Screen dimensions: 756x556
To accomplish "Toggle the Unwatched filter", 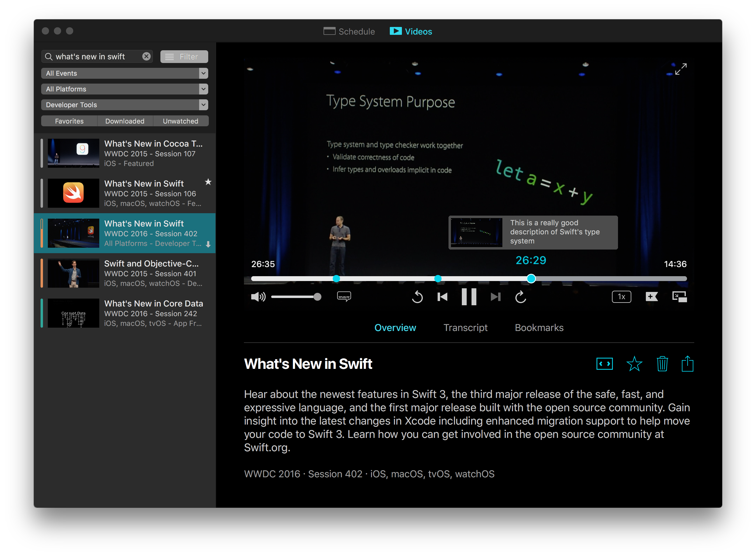I will pos(181,121).
